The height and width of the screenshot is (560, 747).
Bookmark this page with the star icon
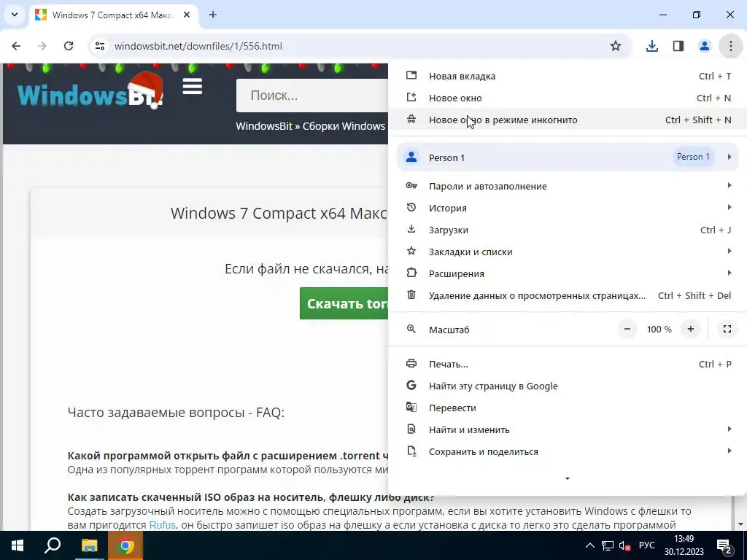(x=616, y=46)
